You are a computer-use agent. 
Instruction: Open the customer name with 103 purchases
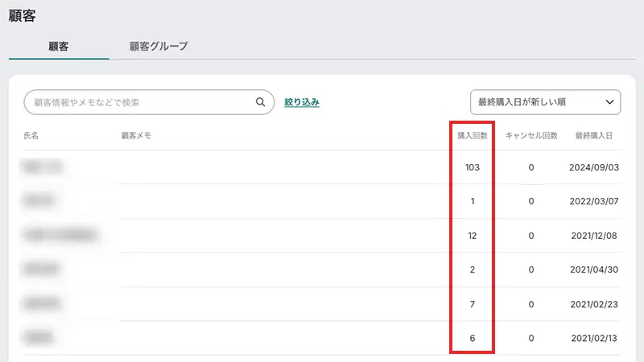click(43, 167)
